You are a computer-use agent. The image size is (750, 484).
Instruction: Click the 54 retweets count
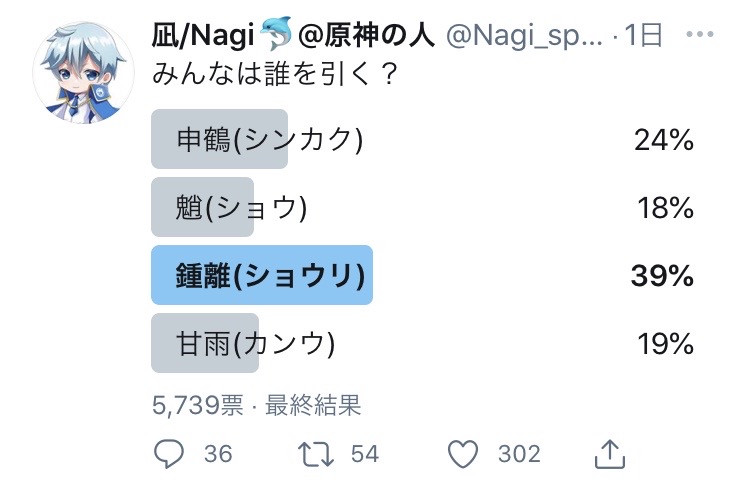[x=365, y=454]
